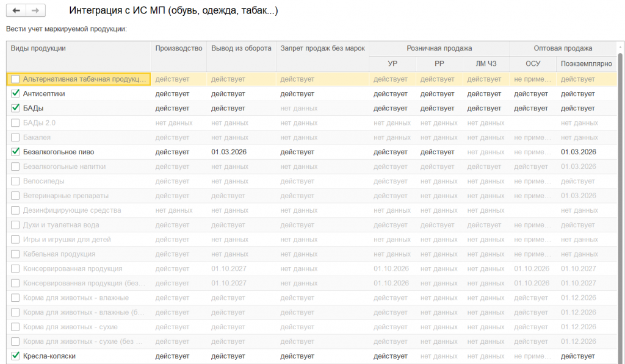
Task: Select the Поэкземплярно column header
Action: [587, 64]
